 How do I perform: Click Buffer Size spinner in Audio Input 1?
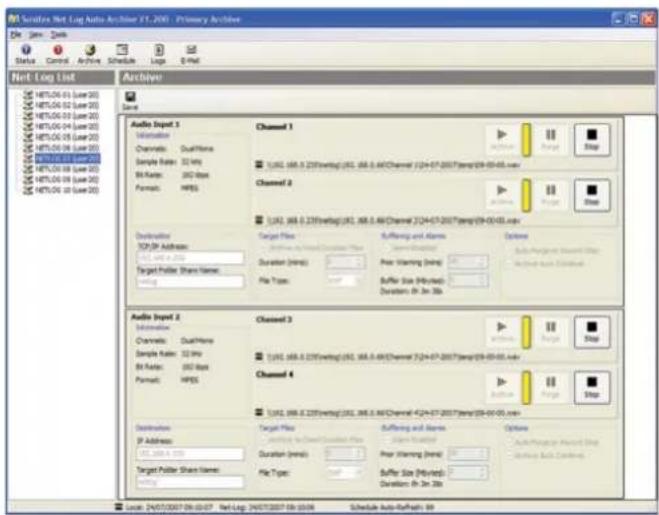click(x=468, y=280)
